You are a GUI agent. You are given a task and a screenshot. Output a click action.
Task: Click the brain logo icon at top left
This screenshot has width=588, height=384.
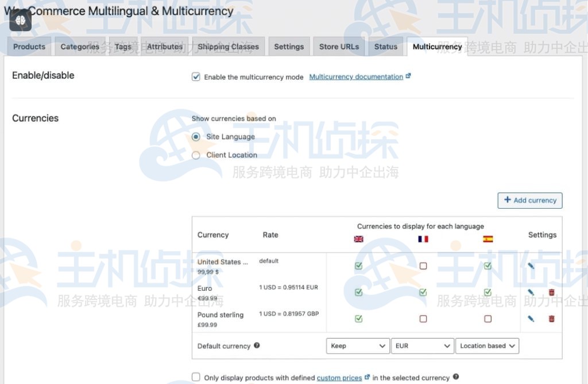pos(20,20)
